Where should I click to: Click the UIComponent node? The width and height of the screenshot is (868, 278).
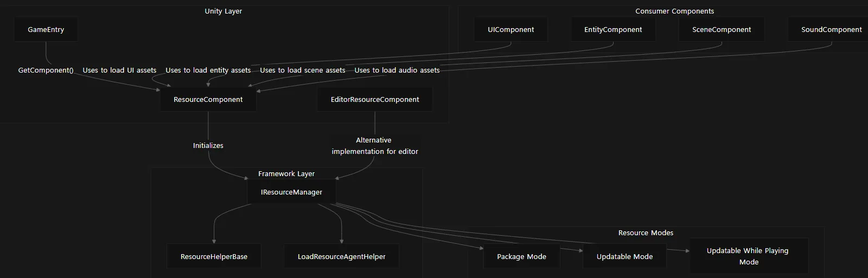510,30
